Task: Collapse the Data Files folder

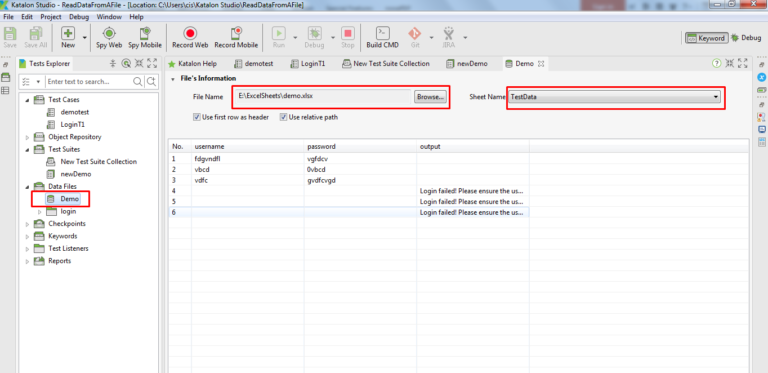Action: click(27, 186)
